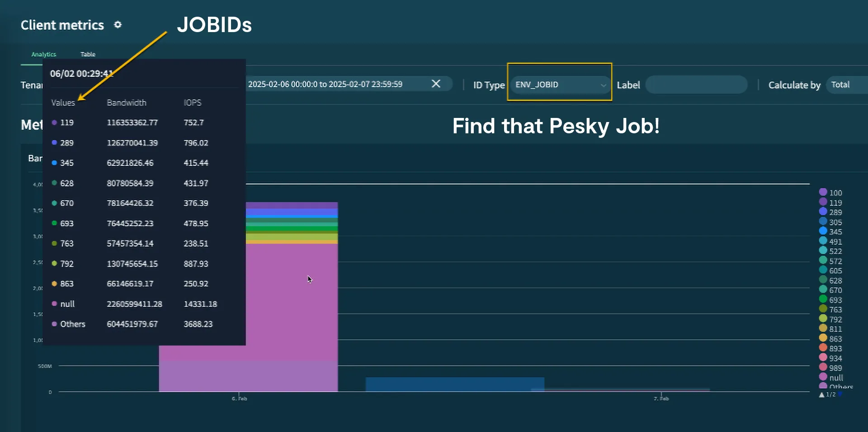Toggle legend series null

[x=831, y=377]
